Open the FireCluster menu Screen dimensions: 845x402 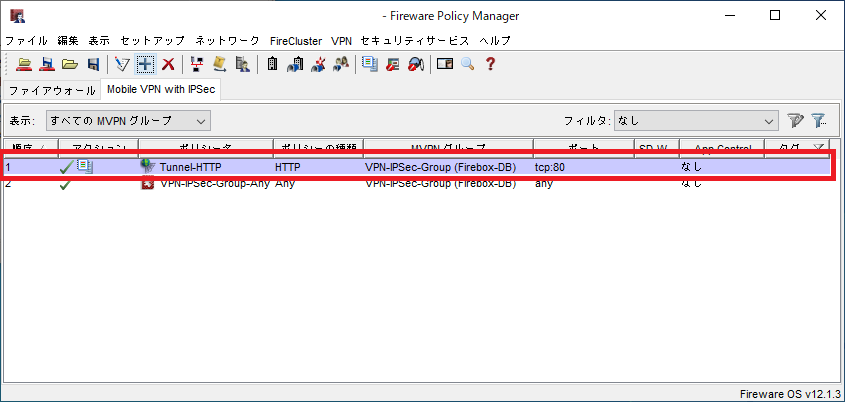296,40
